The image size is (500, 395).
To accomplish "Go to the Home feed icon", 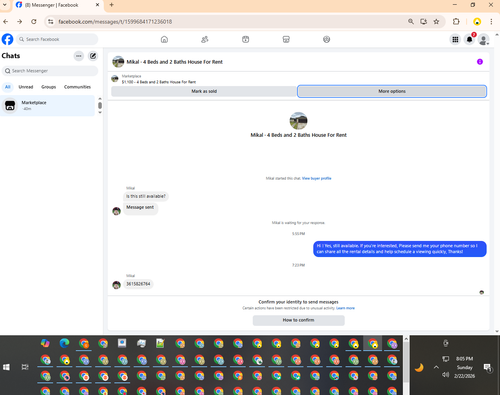I will click(164, 39).
